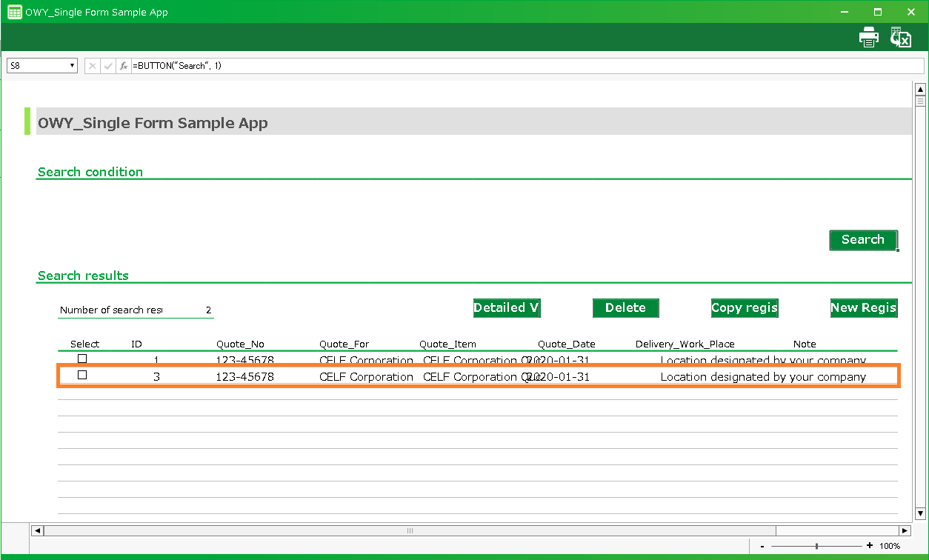
Task: Click the app spreadsheet icon in title bar
Action: (x=14, y=12)
